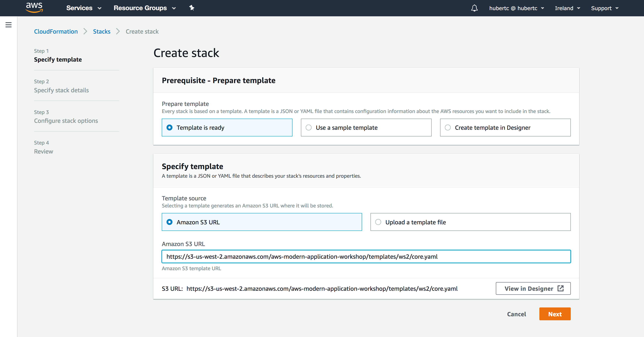This screenshot has height=337, width=644.
Task: Click the orange Next button
Action: tap(555, 314)
